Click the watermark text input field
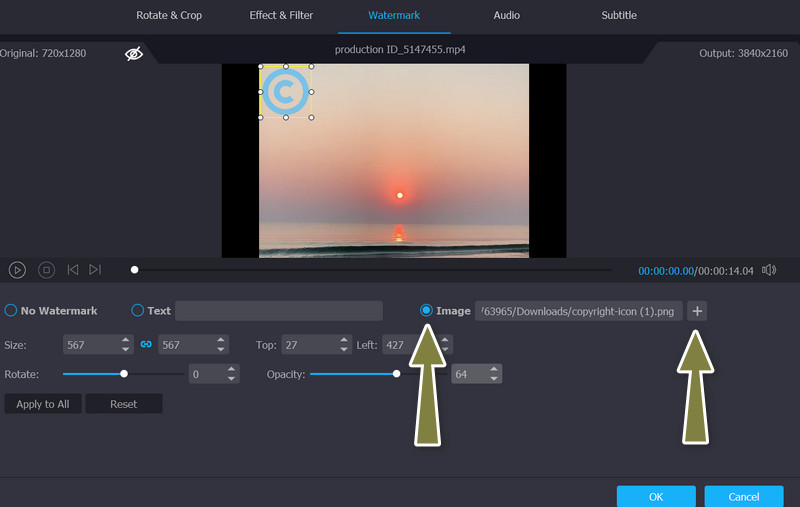Viewport: 800px width, 507px height. point(279,311)
